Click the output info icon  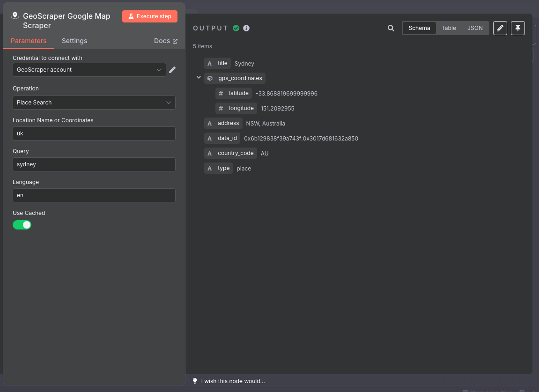click(x=246, y=28)
